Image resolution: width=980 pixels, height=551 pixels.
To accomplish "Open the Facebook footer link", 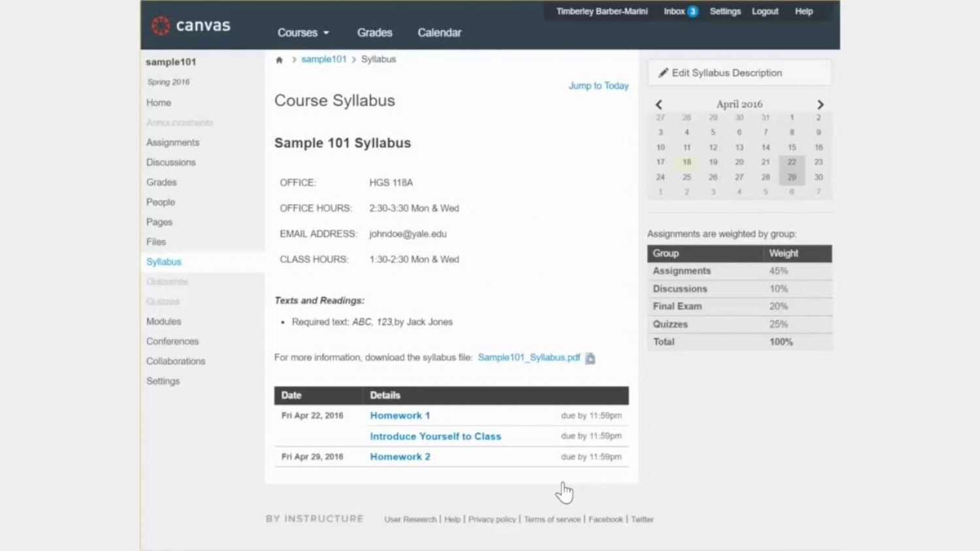I will [x=606, y=520].
